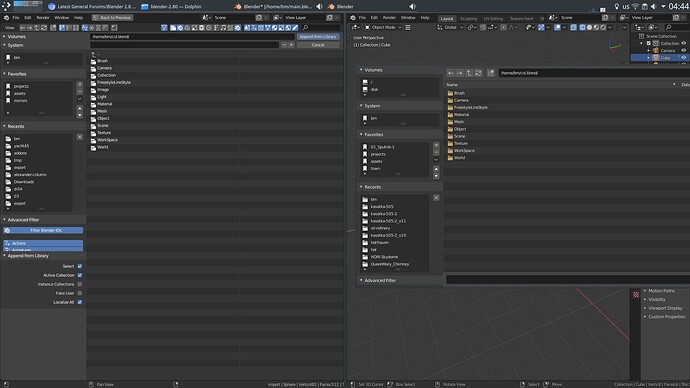This screenshot has height=388, width=690.
Task: Click the Wi-Fi network tray icon
Action: [635, 7]
